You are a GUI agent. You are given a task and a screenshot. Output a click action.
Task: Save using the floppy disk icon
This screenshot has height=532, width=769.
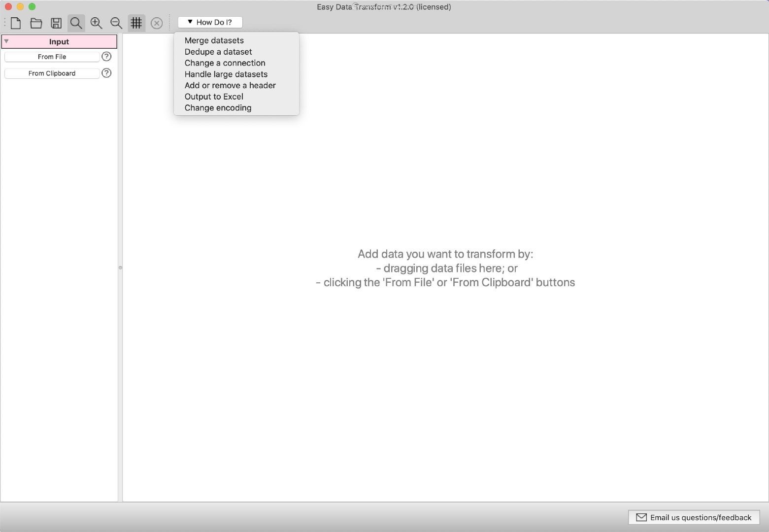point(56,23)
